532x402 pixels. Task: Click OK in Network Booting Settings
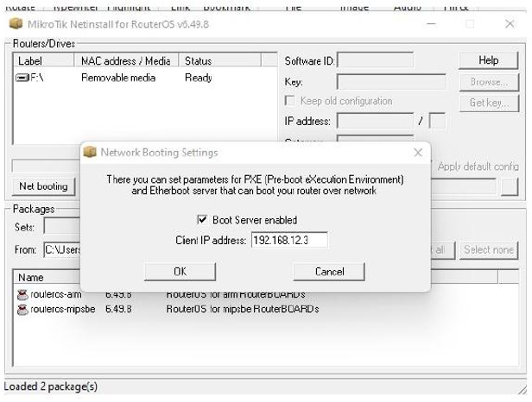coord(180,272)
